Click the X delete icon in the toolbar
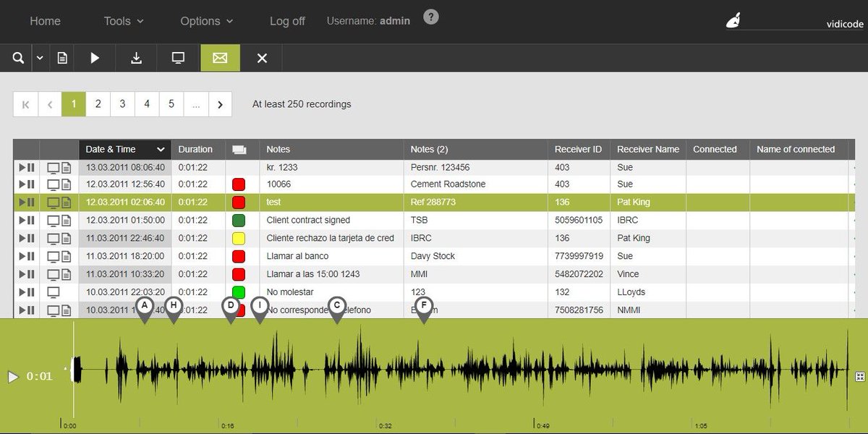Screen dimensions: 868x434 (x=262, y=58)
